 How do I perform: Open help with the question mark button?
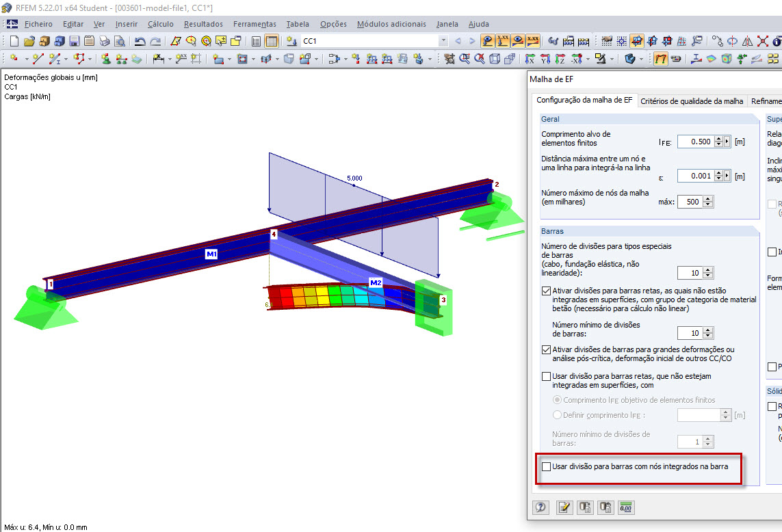point(540,507)
